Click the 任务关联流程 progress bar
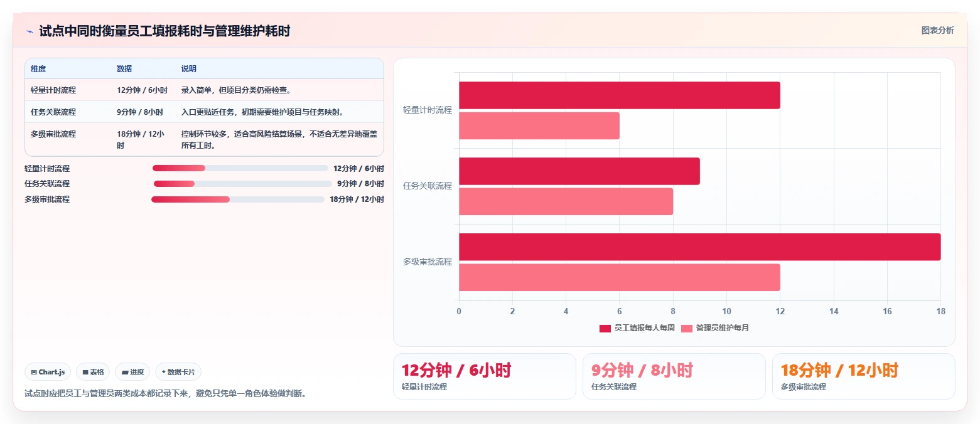The width and height of the screenshot is (980, 424). pos(243,184)
